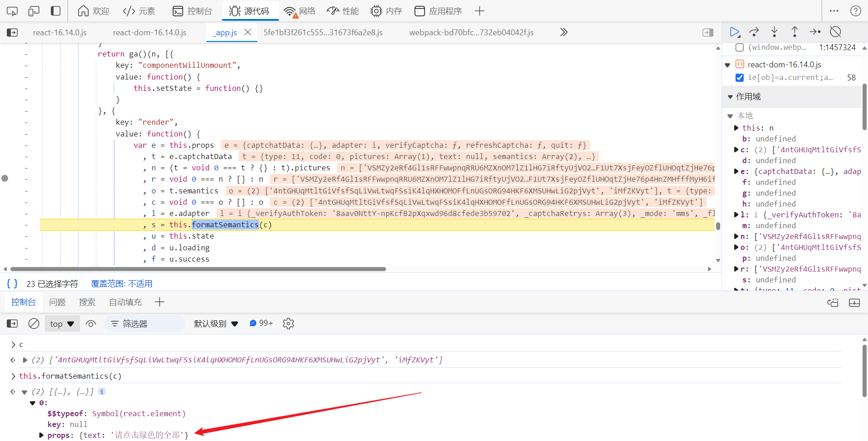This screenshot has width=868, height=441.
Task: Collapse the 本地 local scope
Action: pos(730,116)
